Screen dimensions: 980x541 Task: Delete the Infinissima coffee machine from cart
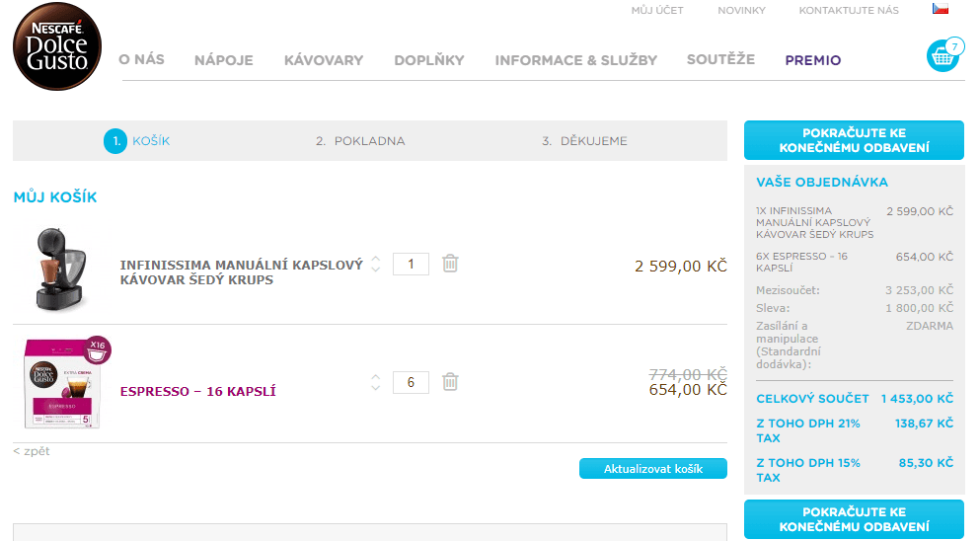pyautogui.click(x=450, y=264)
